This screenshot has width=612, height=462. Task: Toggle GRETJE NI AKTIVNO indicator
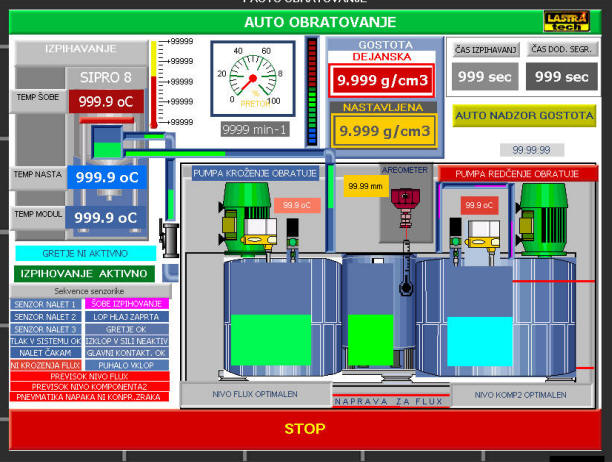(85, 253)
